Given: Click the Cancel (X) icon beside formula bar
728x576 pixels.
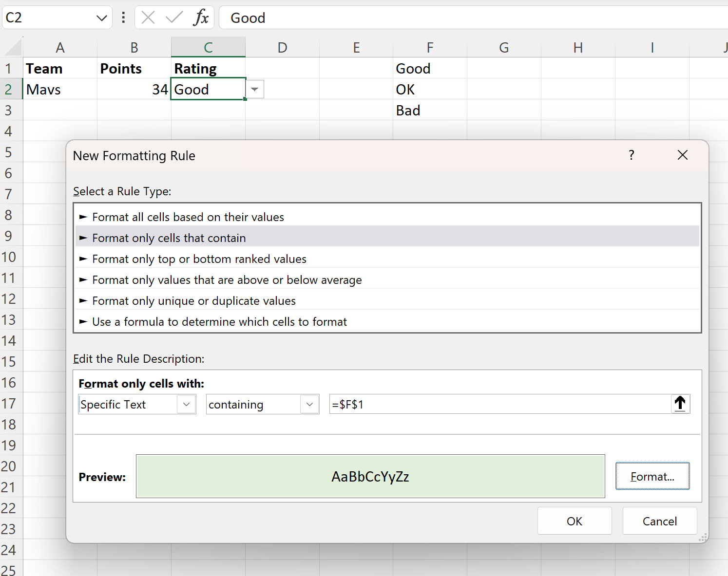Looking at the screenshot, I should click(x=148, y=18).
